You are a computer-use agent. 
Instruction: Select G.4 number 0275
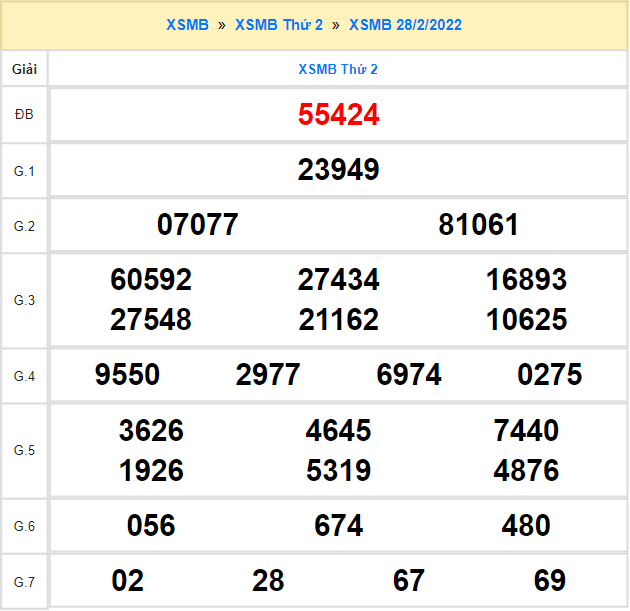tap(550, 375)
